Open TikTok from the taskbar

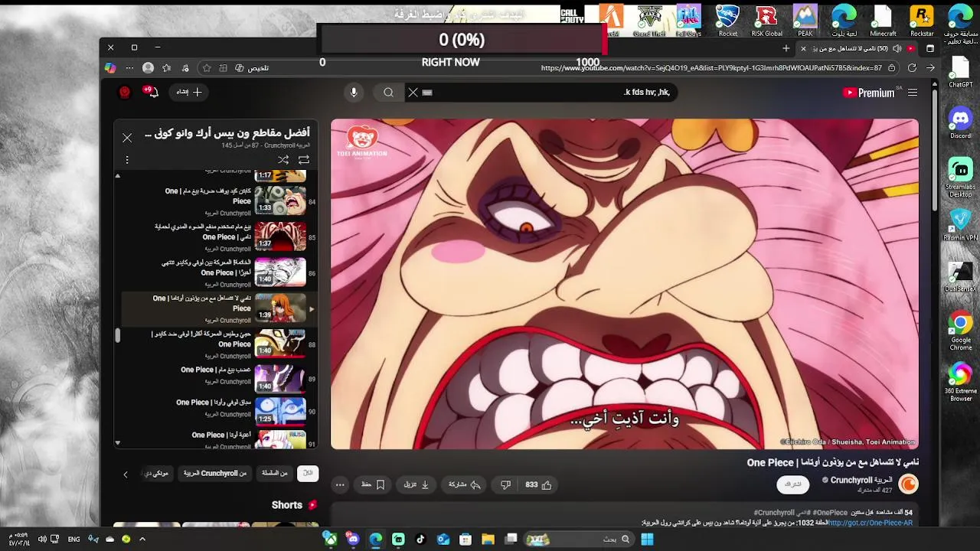420,540
